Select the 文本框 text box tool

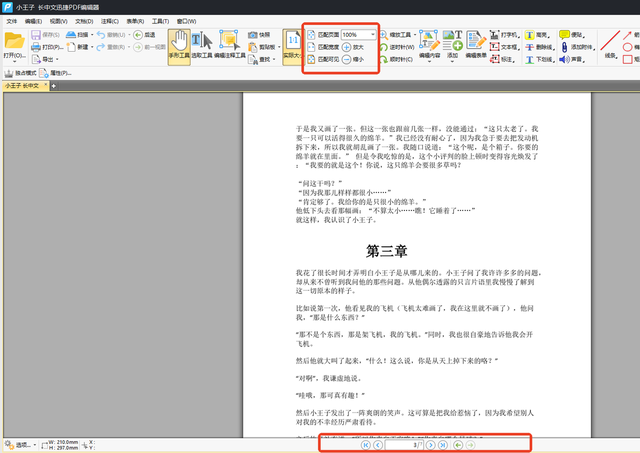coord(504,47)
